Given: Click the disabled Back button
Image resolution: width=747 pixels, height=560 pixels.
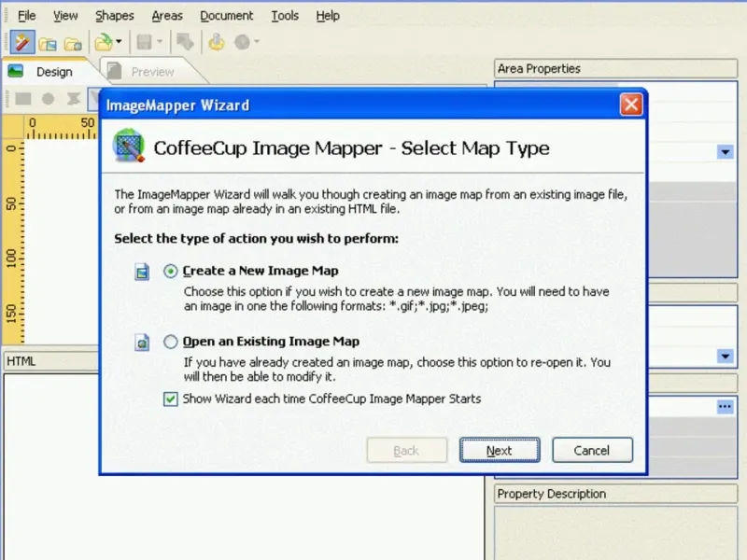Looking at the screenshot, I should click(407, 450).
